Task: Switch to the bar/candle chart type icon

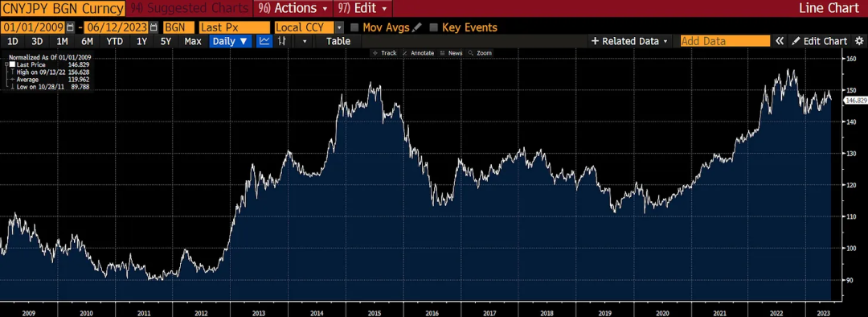Action: 282,41
